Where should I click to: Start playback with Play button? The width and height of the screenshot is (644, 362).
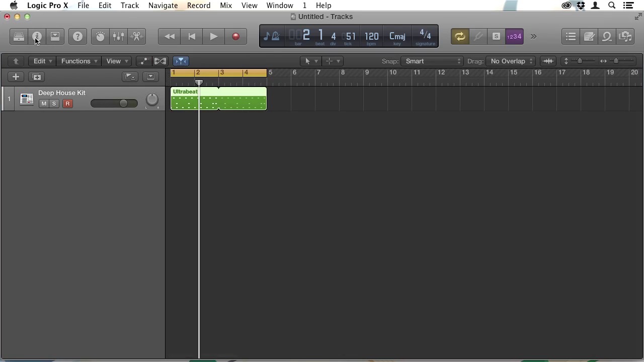tap(213, 37)
